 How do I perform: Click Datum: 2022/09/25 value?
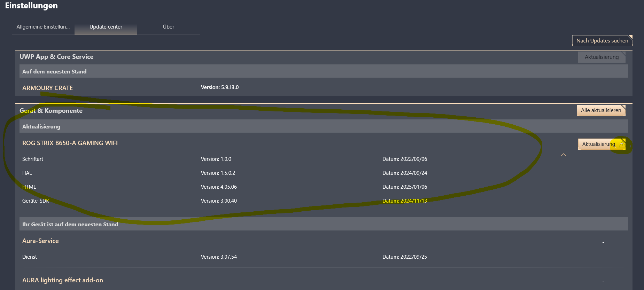405,257
